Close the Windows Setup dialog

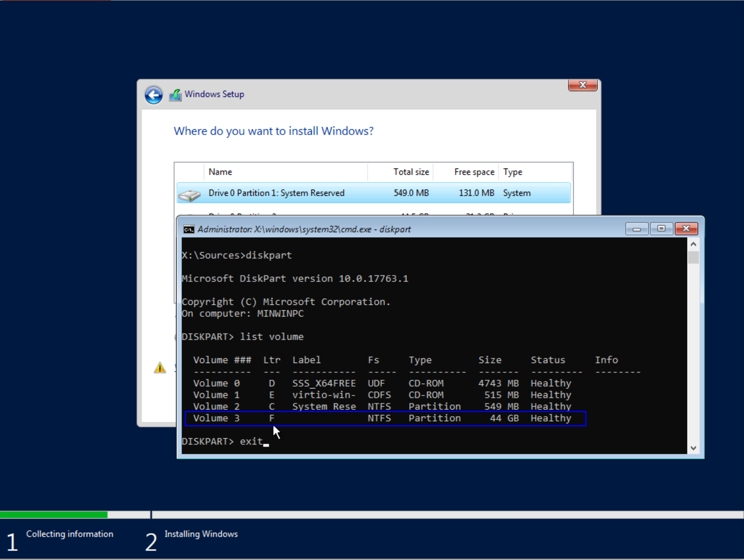pyautogui.click(x=582, y=85)
